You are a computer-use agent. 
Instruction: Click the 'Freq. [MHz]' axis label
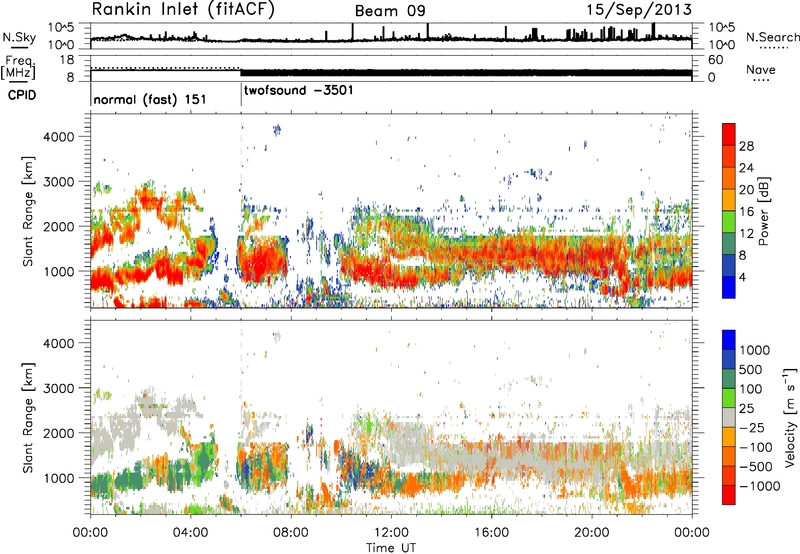(x=18, y=67)
